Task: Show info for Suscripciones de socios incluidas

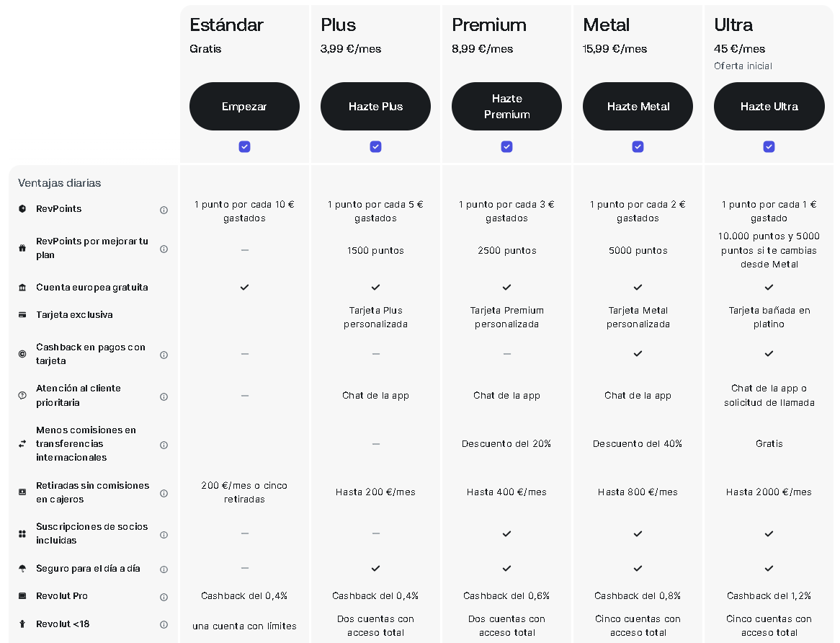Action: [164, 534]
